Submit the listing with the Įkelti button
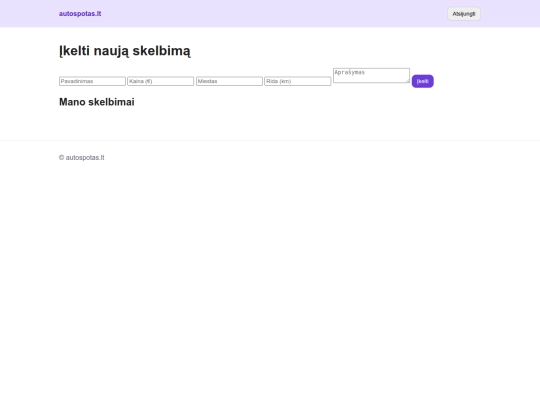Image resolution: width=540 pixels, height=405 pixels. pos(423,81)
